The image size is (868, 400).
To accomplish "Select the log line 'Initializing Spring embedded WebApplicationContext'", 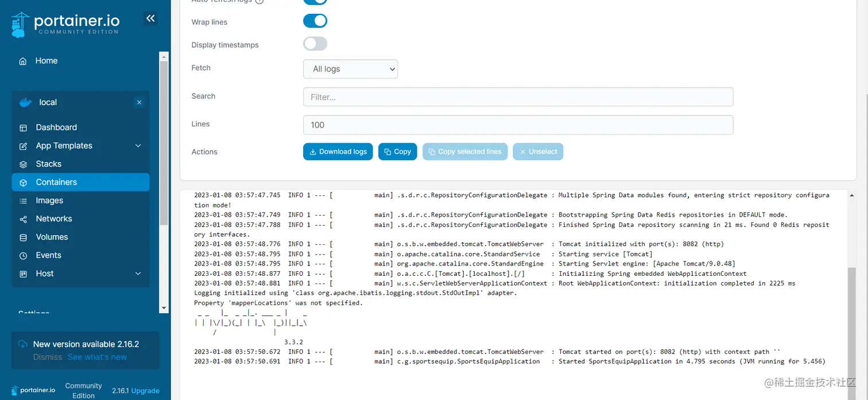I will coord(471,274).
